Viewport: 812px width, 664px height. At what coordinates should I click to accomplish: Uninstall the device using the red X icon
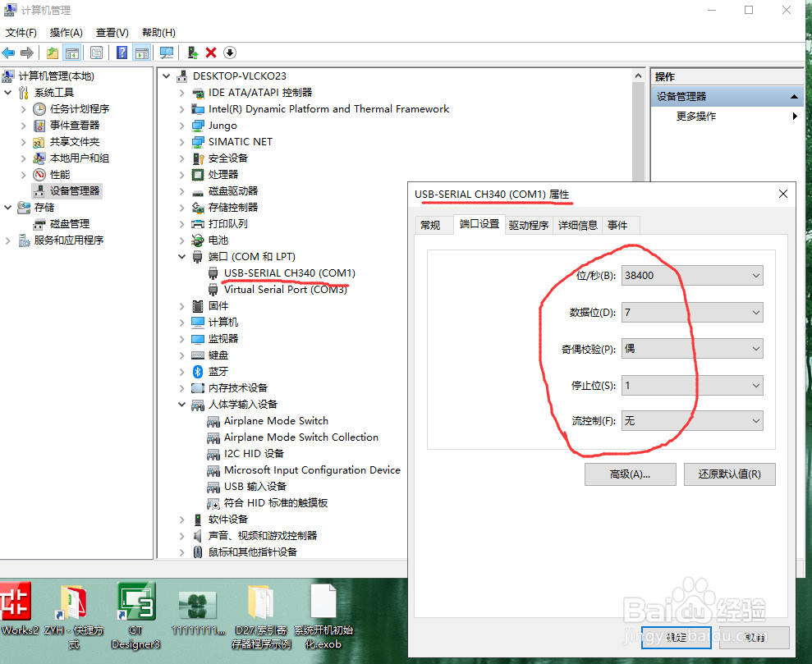pyautogui.click(x=210, y=53)
